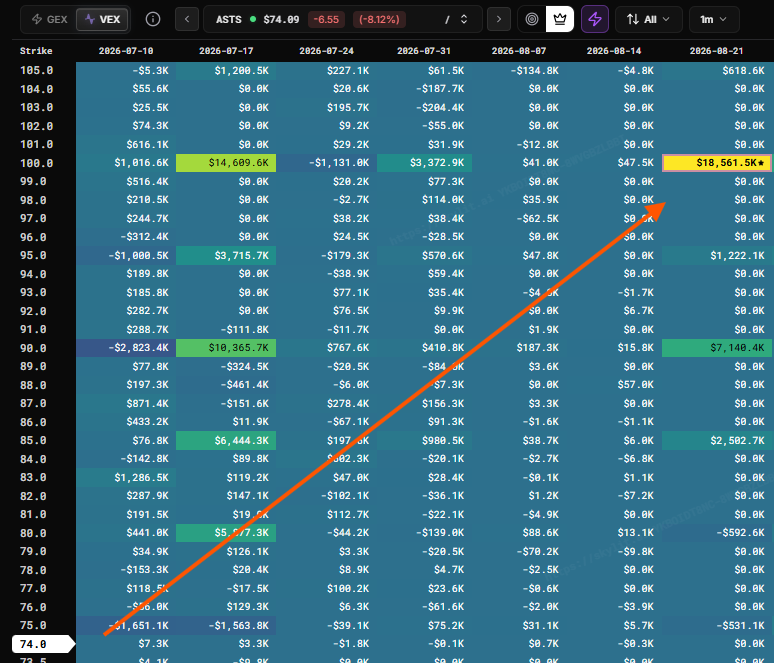Image resolution: width=774 pixels, height=663 pixels.
Task: Click the 2026-07-17 expiration header
Action: 226,51
